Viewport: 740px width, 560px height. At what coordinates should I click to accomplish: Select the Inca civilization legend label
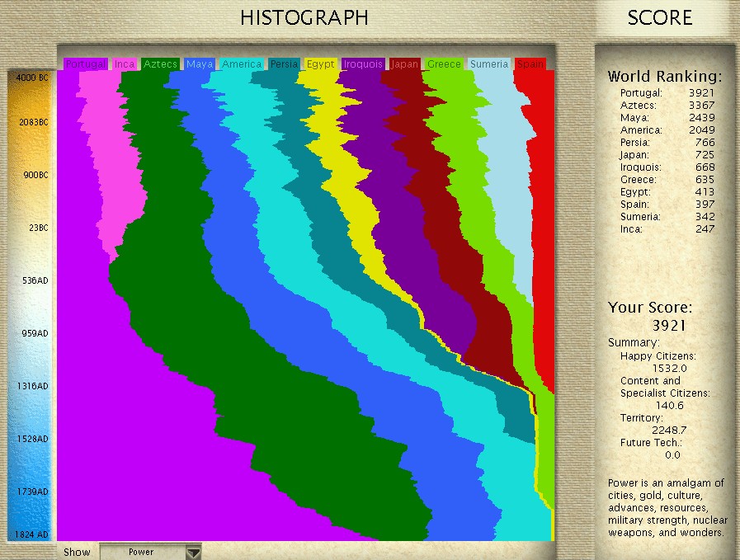pos(125,64)
